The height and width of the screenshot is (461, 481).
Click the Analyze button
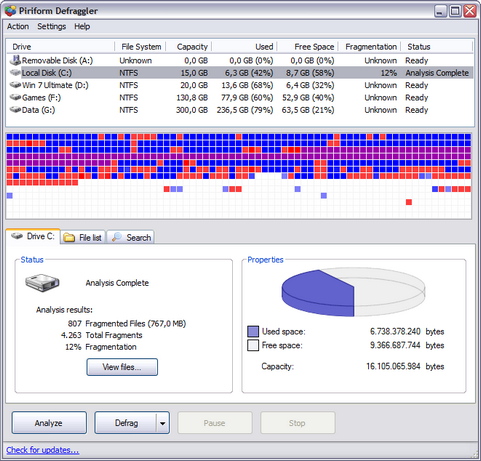point(49,423)
